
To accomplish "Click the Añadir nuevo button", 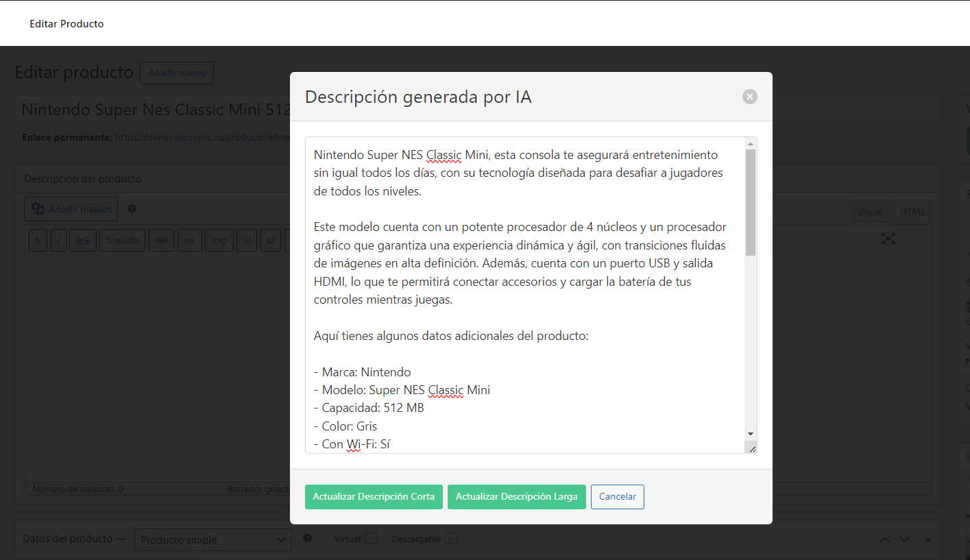I will 177,73.
